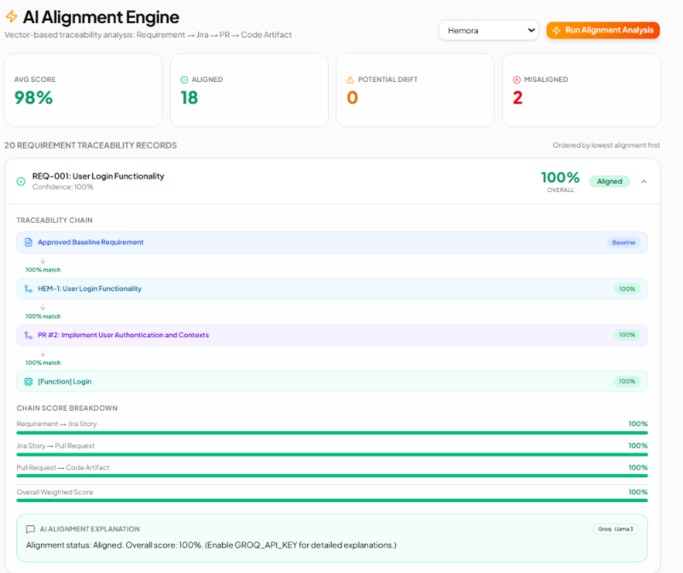Click the Traceability Chain heading

click(54, 220)
